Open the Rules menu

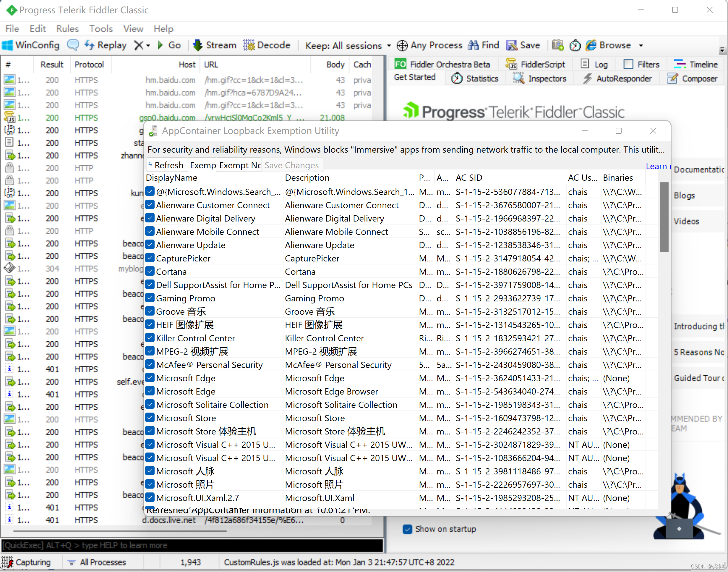(67, 29)
